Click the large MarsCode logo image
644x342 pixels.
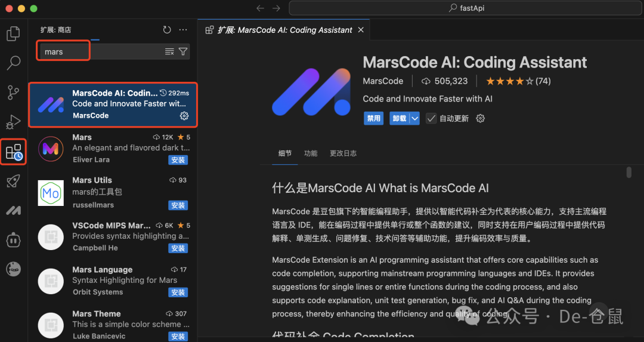point(311,92)
